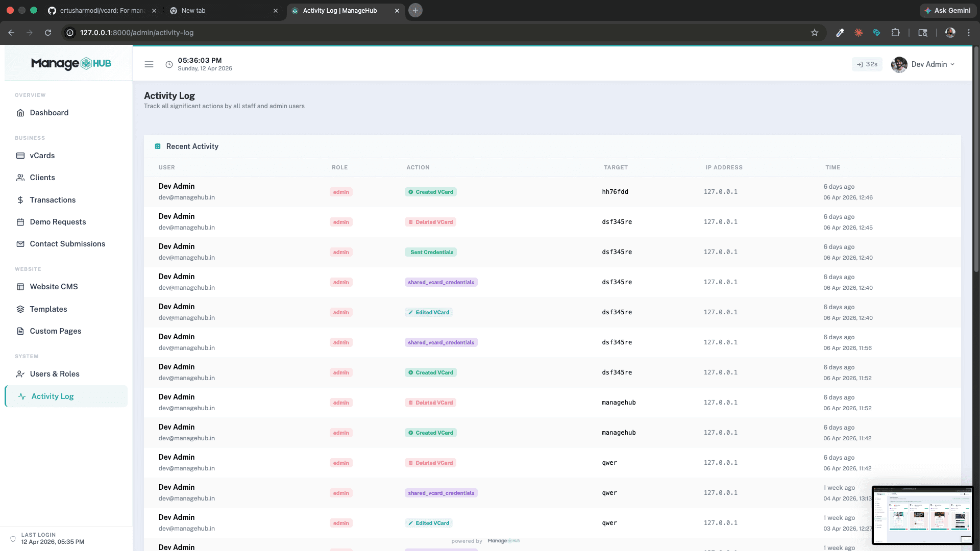Go to Clients page
Image resolution: width=980 pixels, height=551 pixels.
coord(42,178)
